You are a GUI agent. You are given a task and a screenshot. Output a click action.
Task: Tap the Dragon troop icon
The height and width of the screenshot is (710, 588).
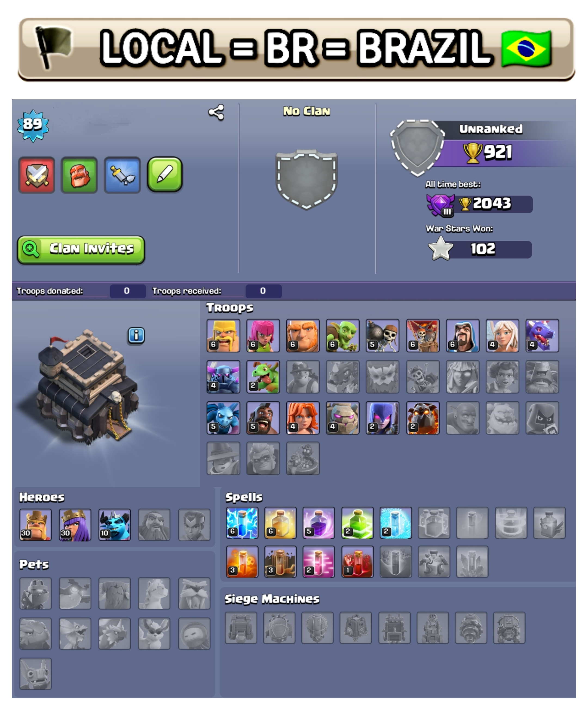(542, 335)
